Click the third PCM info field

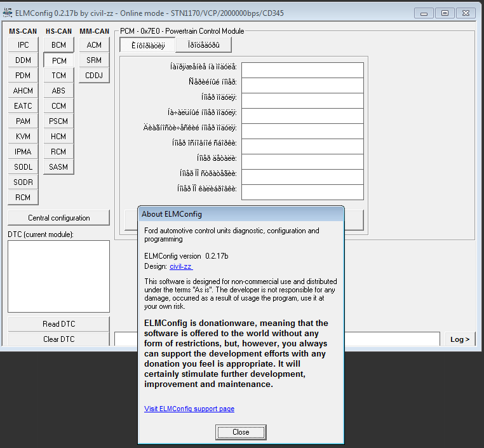pos(302,100)
